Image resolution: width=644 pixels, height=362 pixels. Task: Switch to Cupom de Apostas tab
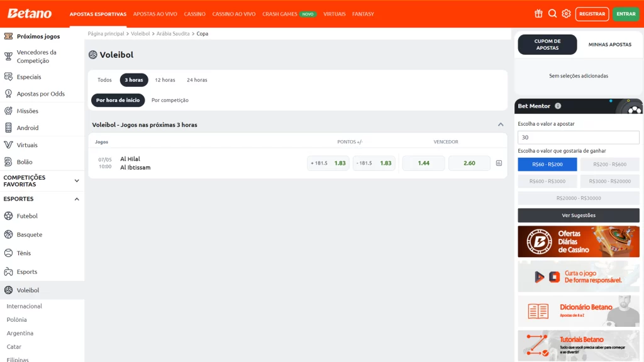point(548,45)
